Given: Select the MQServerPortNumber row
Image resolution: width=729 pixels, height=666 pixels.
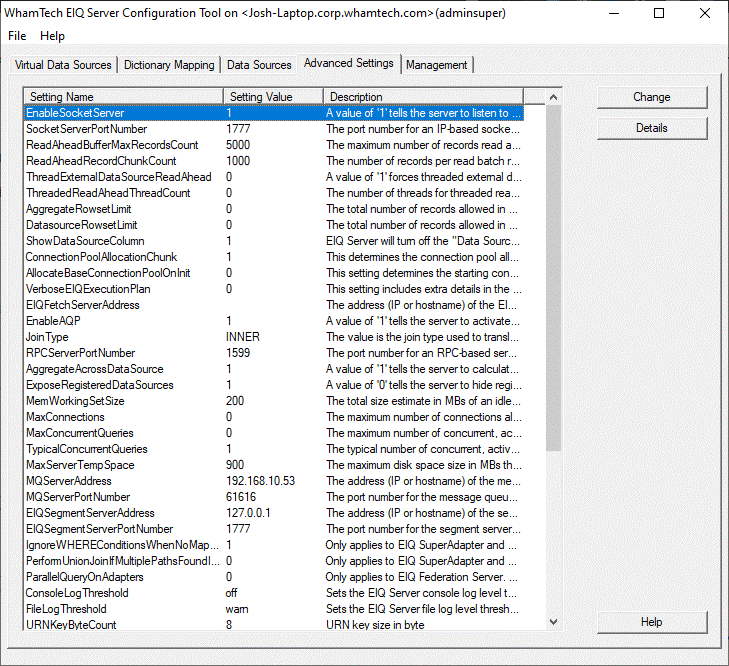Looking at the screenshot, I should tap(274, 497).
